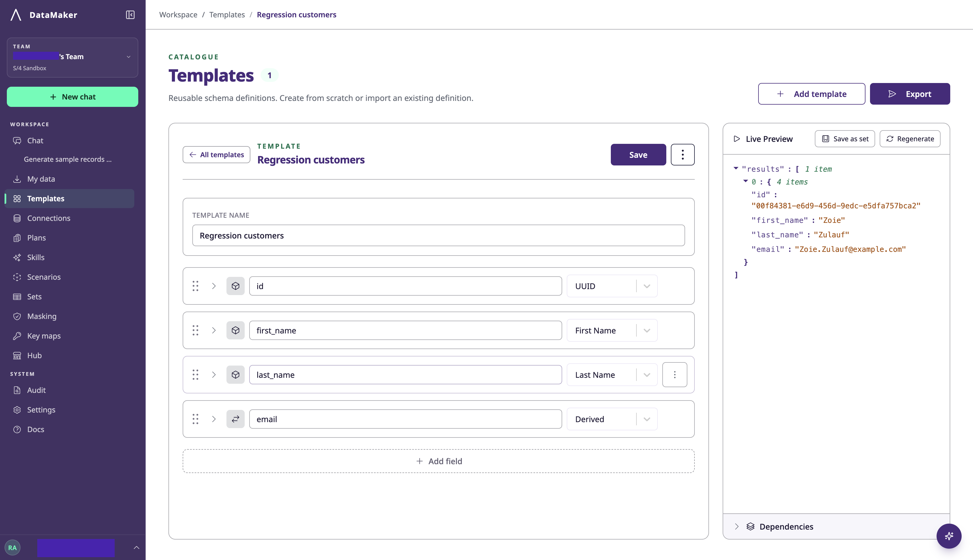
Task: Open the floating AI sparkle assistant button
Action: click(949, 536)
